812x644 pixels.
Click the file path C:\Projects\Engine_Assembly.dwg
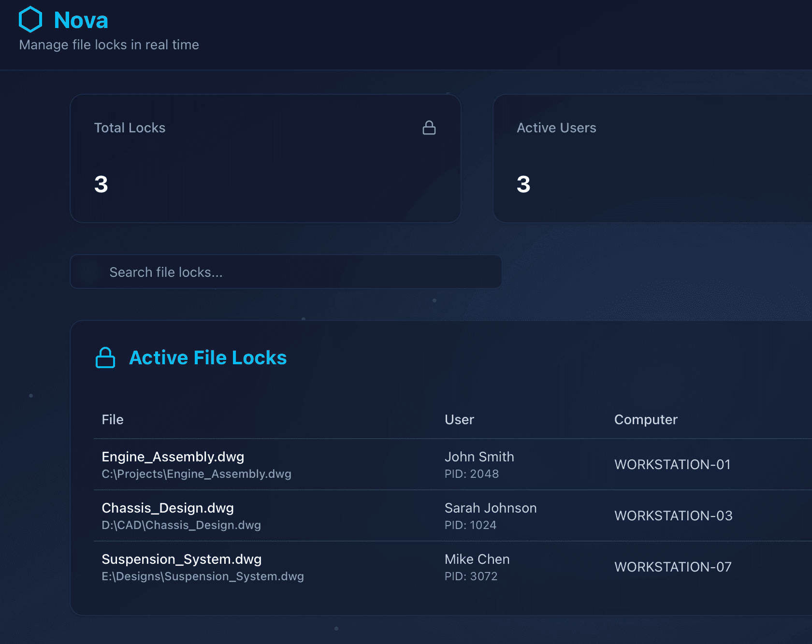[196, 474]
